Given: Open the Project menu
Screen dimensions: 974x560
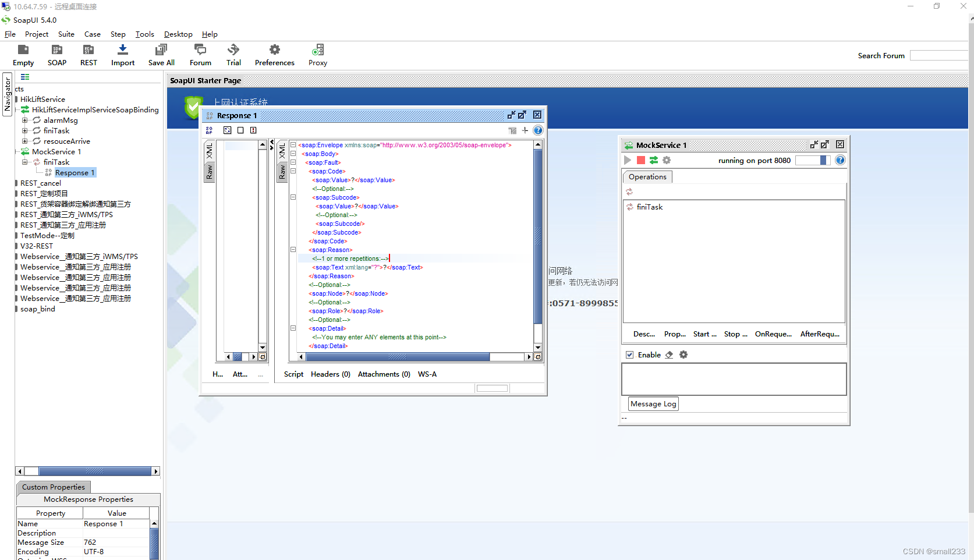Looking at the screenshot, I should click(x=37, y=34).
